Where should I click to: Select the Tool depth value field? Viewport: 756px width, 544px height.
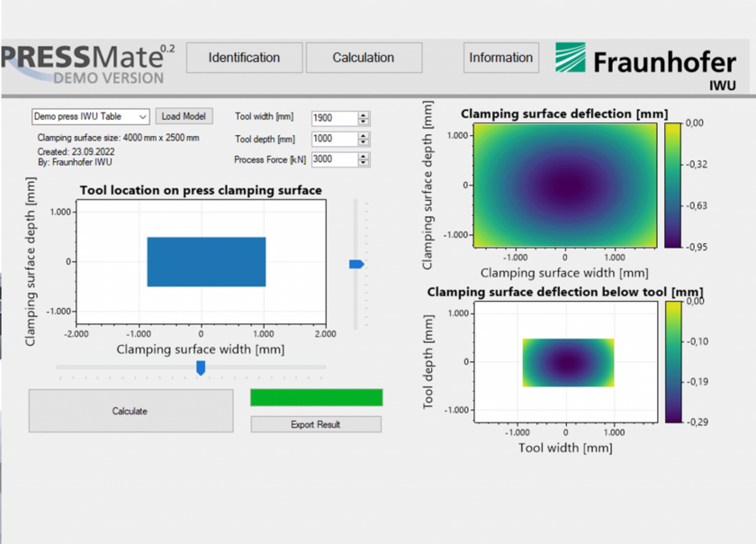click(x=333, y=140)
